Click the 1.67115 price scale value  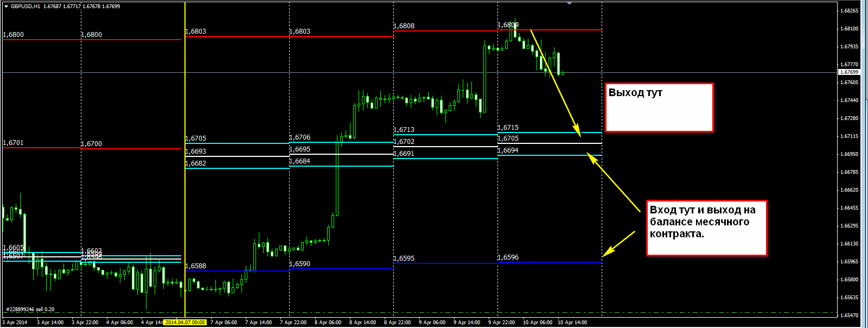850,136
